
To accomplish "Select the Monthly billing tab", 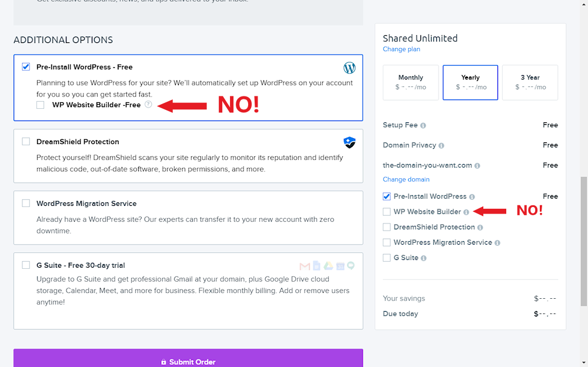I will click(x=410, y=82).
